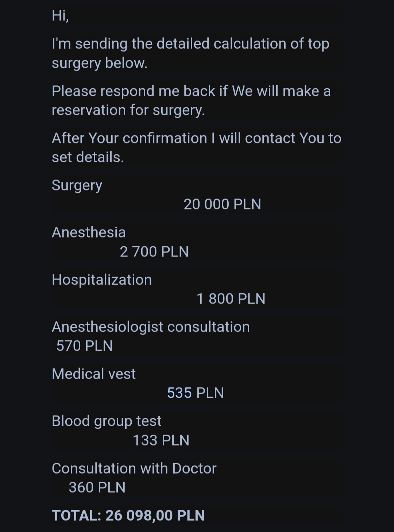394x532 pixels.
Task: Click the Hospitalization label
Action: pyautogui.click(x=102, y=280)
